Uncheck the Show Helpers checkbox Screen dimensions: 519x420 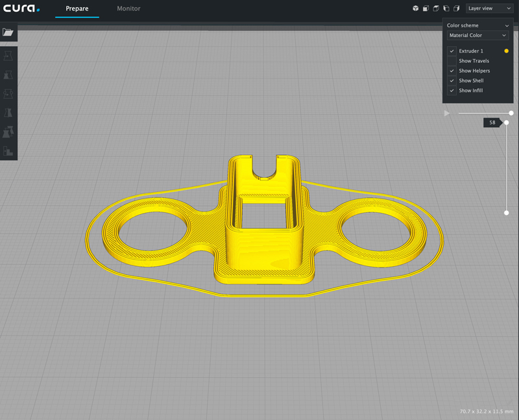[452, 71]
